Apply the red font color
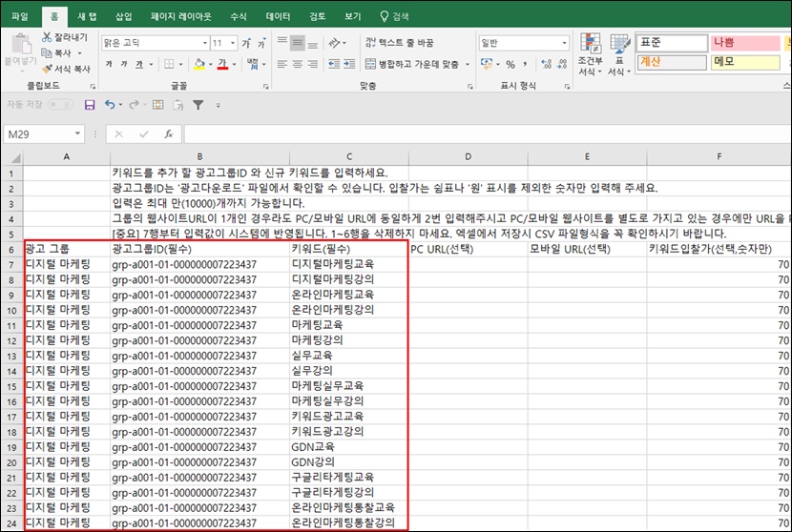This screenshot has height=532, width=792. coord(222,64)
